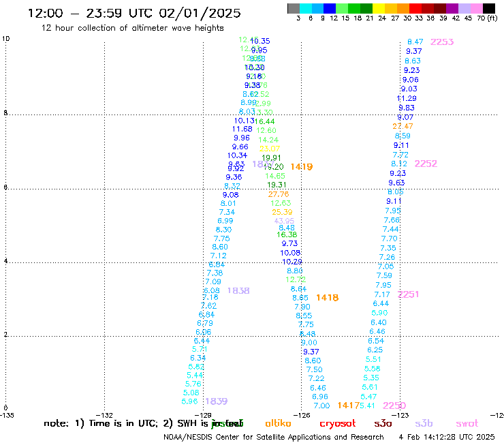The image size is (504, 443).
Task: Click the altika pass time 1417
Action: click(349, 406)
